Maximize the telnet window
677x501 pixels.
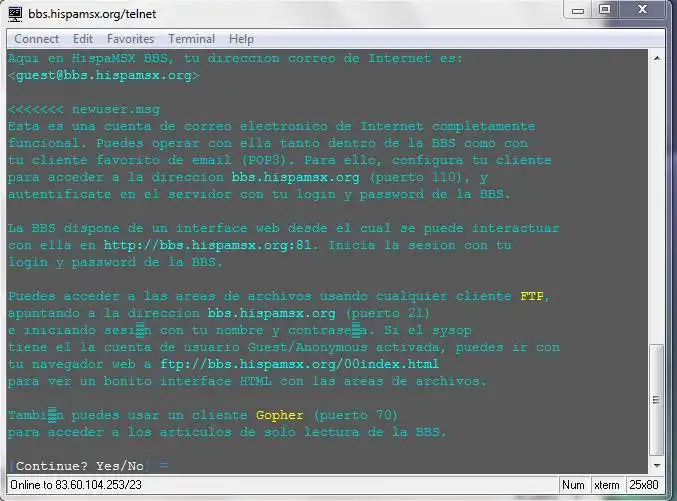coord(605,10)
